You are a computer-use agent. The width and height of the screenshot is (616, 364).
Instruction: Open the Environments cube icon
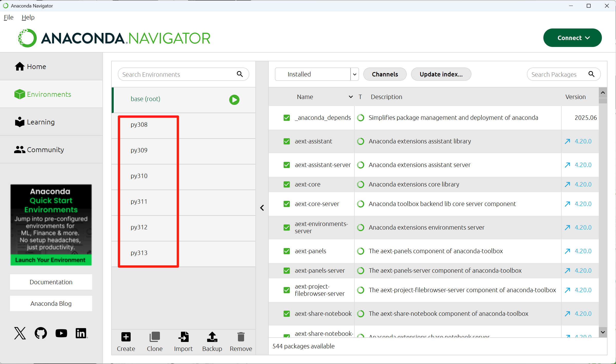(20, 94)
